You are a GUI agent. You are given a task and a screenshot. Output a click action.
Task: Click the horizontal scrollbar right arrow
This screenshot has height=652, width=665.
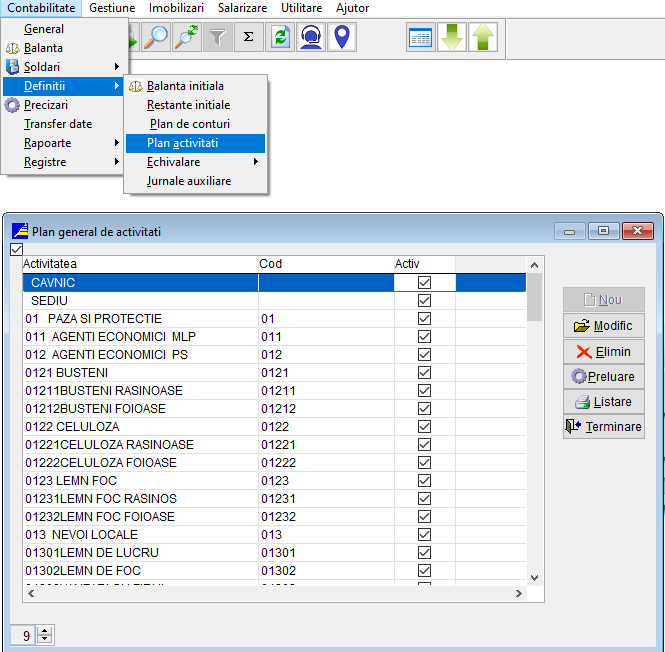(519, 594)
